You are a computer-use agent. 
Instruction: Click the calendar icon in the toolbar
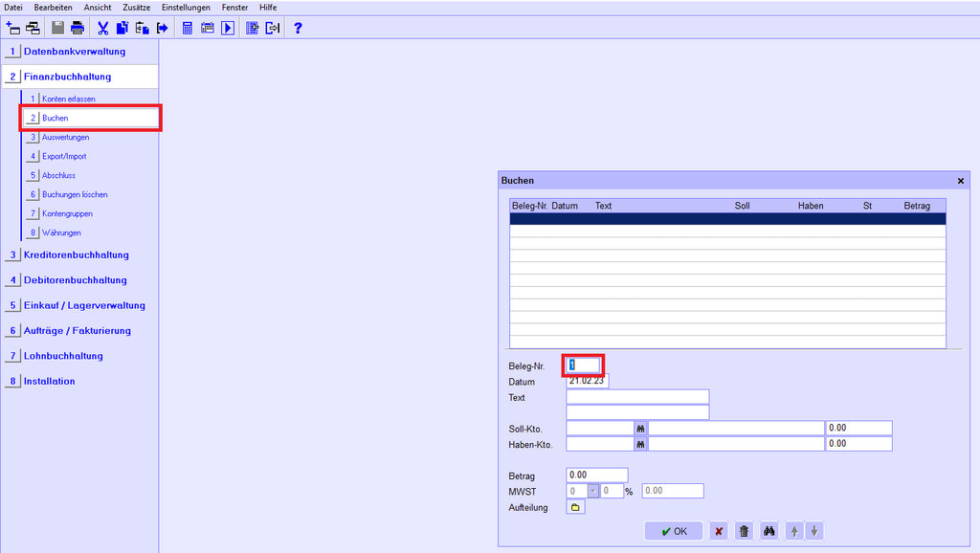pos(208,28)
